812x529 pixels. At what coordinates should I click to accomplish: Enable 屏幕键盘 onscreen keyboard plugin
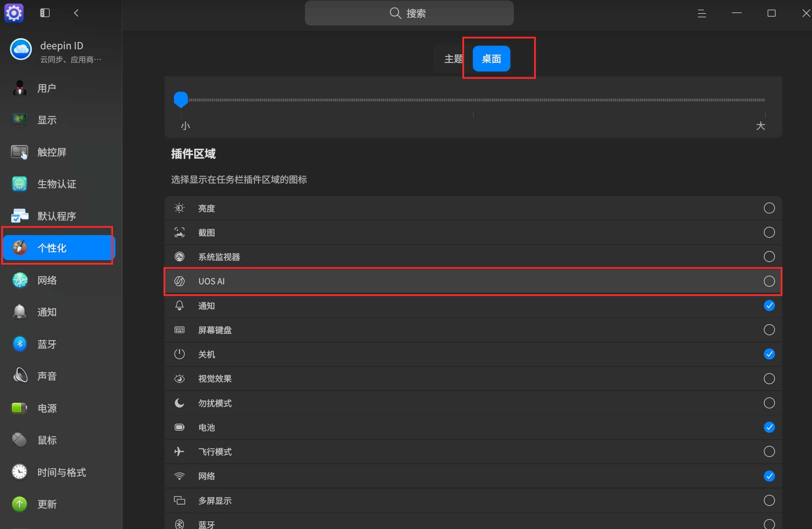click(769, 330)
